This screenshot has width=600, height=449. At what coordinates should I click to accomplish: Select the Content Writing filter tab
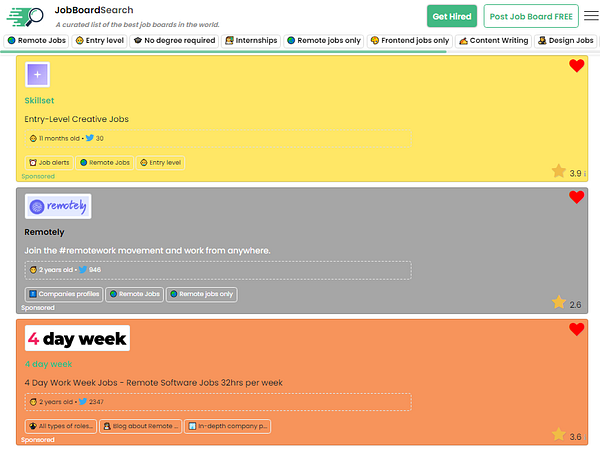pyautogui.click(x=494, y=41)
